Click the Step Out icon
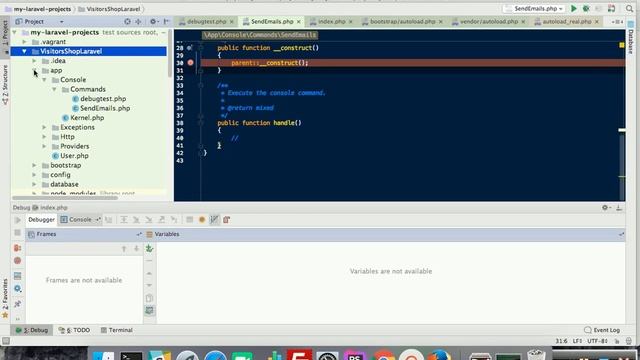The height and width of the screenshot is (360, 640). (x=162, y=220)
